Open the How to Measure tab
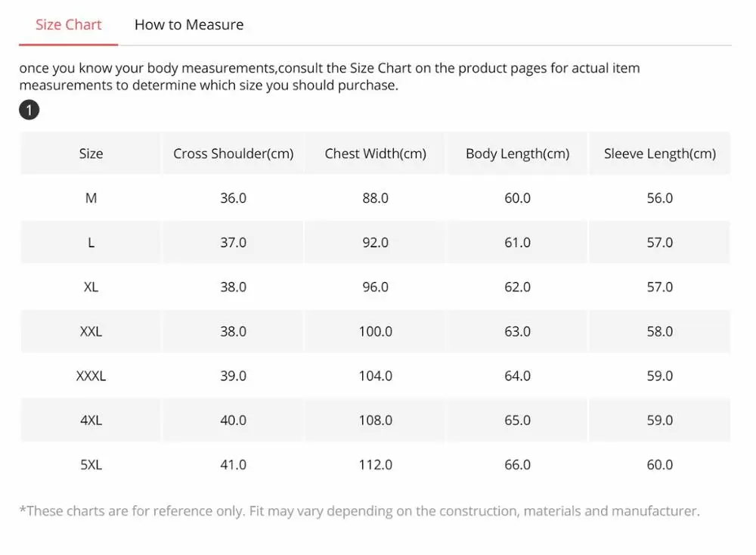 click(189, 25)
